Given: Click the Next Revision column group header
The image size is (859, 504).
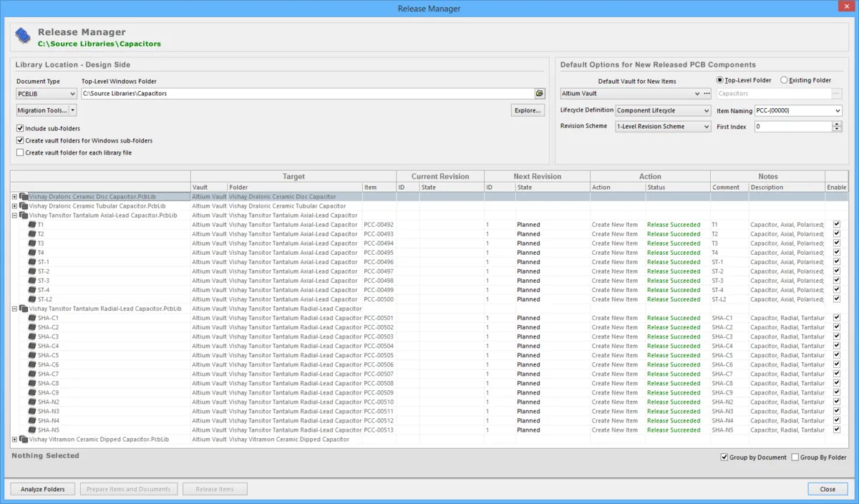Looking at the screenshot, I should pyautogui.click(x=538, y=176).
